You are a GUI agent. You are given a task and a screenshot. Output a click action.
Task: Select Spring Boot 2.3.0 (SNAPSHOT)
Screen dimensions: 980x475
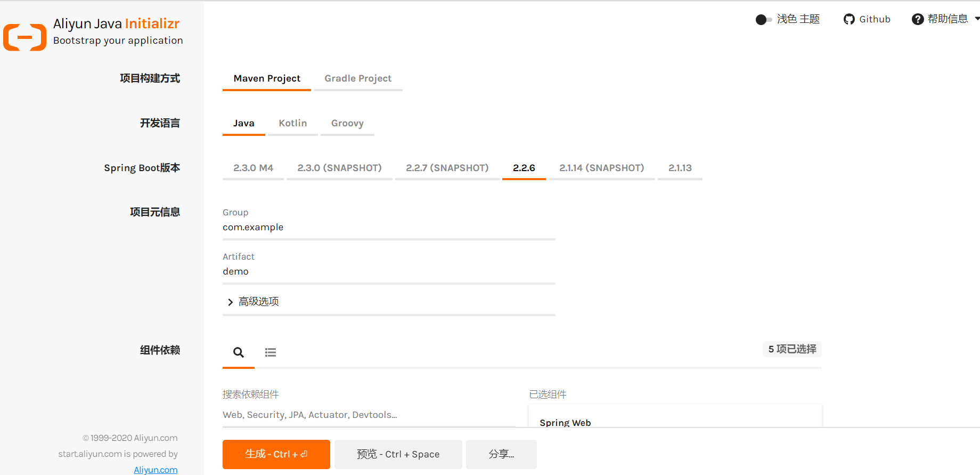tap(339, 168)
